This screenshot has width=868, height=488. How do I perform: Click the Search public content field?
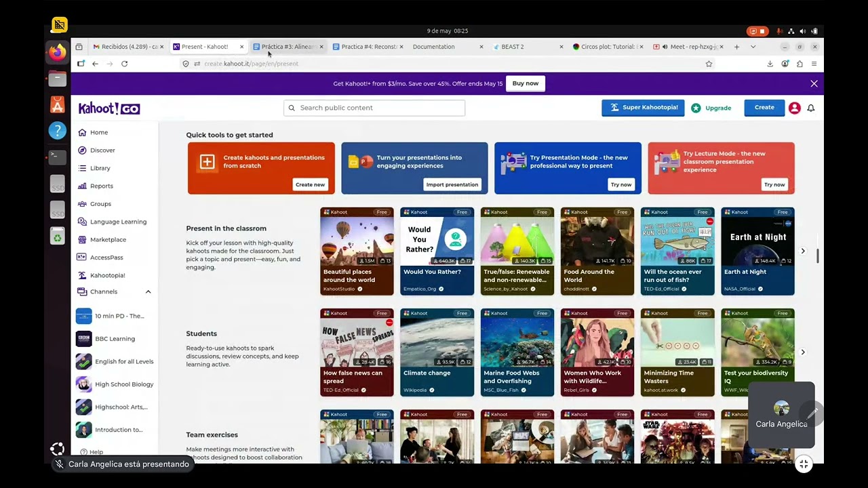click(374, 108)
